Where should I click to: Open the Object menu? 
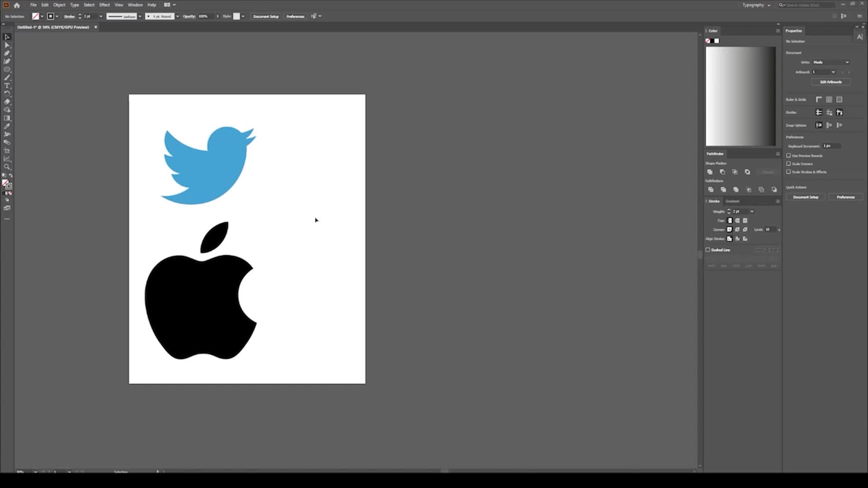(x=59, y=5)
